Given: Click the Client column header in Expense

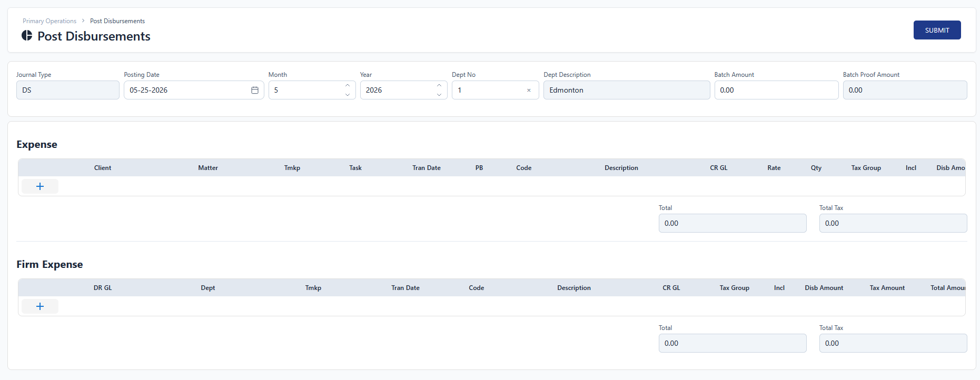Looking at the screenshot, I should coord(103,168).
